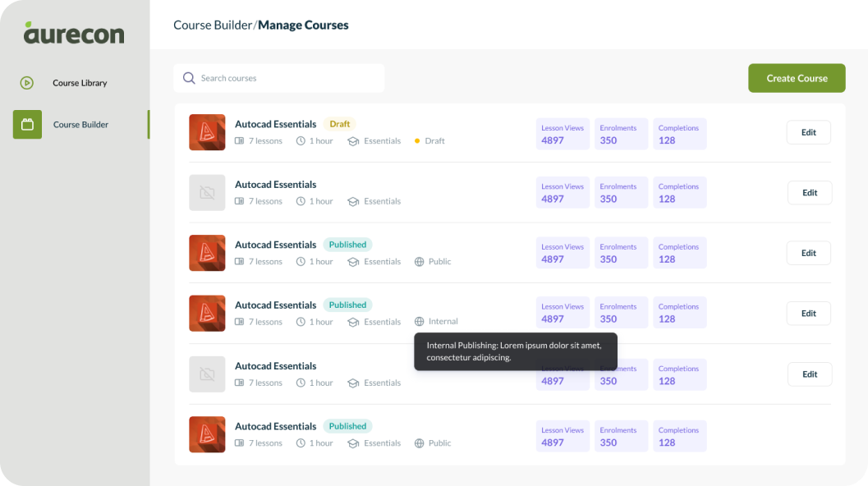Click the Draft status text beside the dot
This screenshot has height=486, width=868.
[434, 140]
